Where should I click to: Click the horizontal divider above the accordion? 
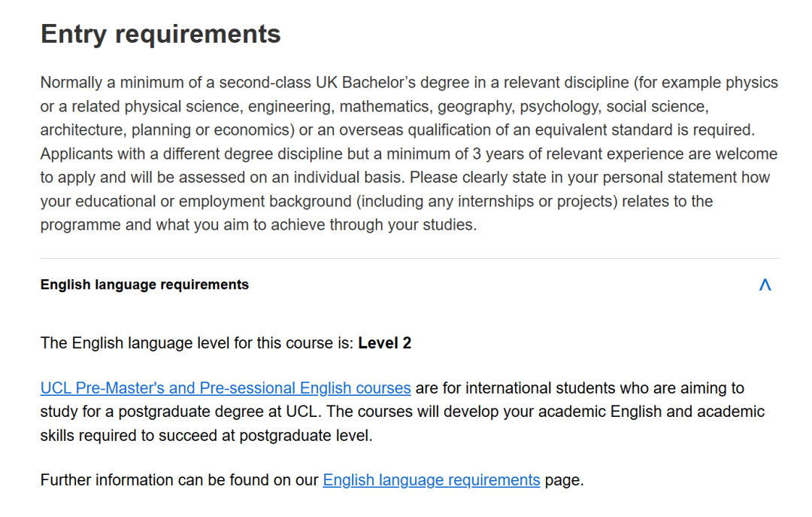[x=410, y=259]
